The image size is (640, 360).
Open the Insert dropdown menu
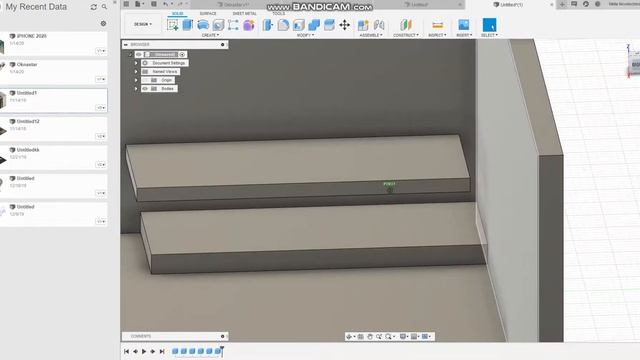tap(464, 36)
